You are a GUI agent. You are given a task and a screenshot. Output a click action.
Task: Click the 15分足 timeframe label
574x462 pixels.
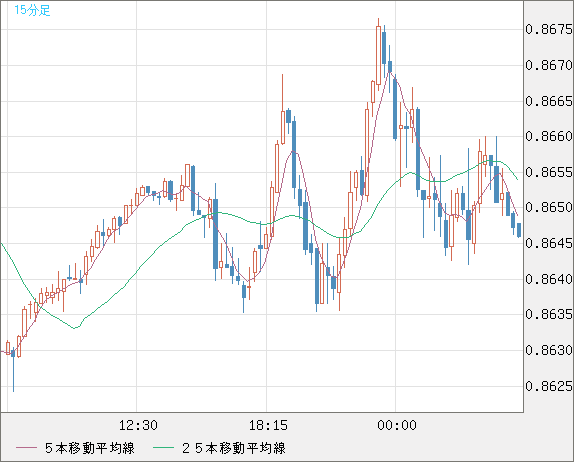32,10
